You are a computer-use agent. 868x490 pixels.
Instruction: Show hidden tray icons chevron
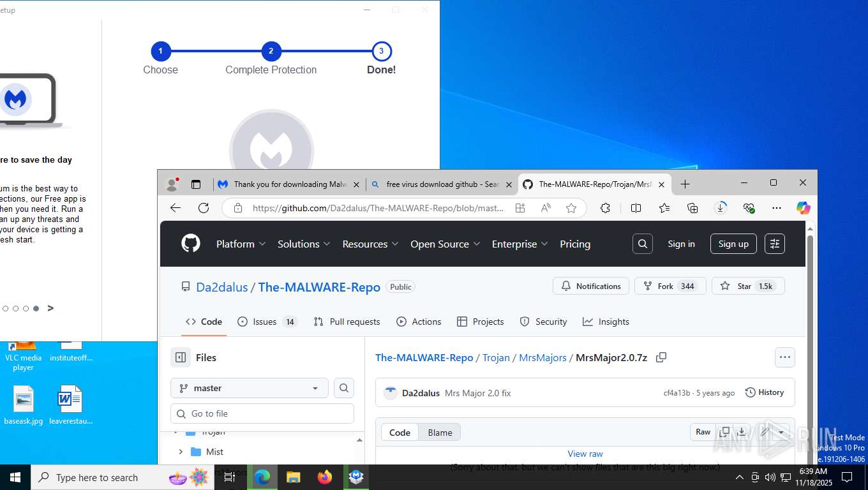[x=740, y=477]
